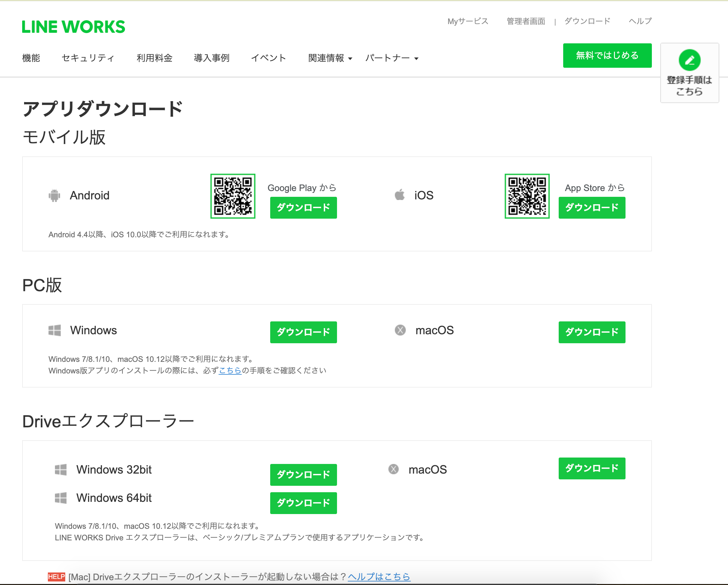Click the red HELP badge

point(57,577)
